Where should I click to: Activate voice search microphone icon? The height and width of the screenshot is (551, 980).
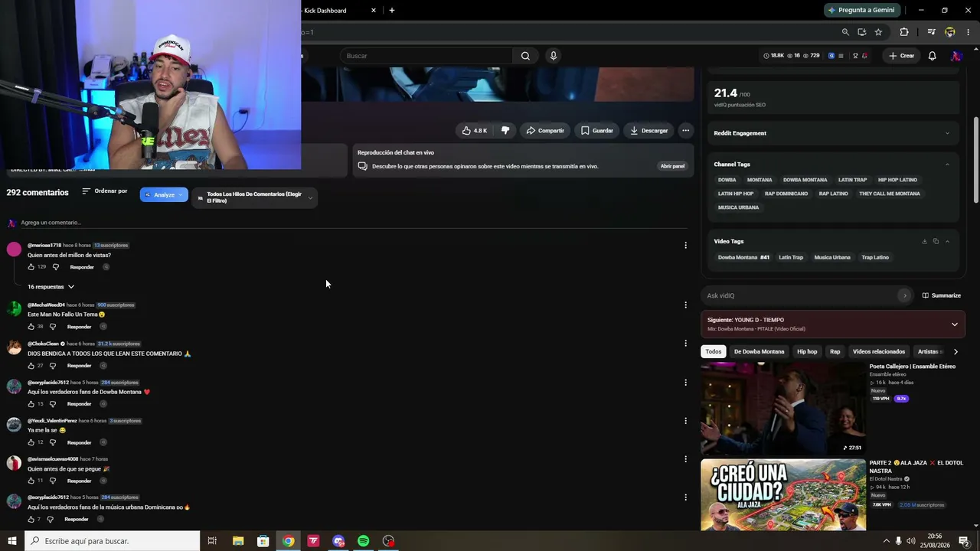click(x=553, y=56)
